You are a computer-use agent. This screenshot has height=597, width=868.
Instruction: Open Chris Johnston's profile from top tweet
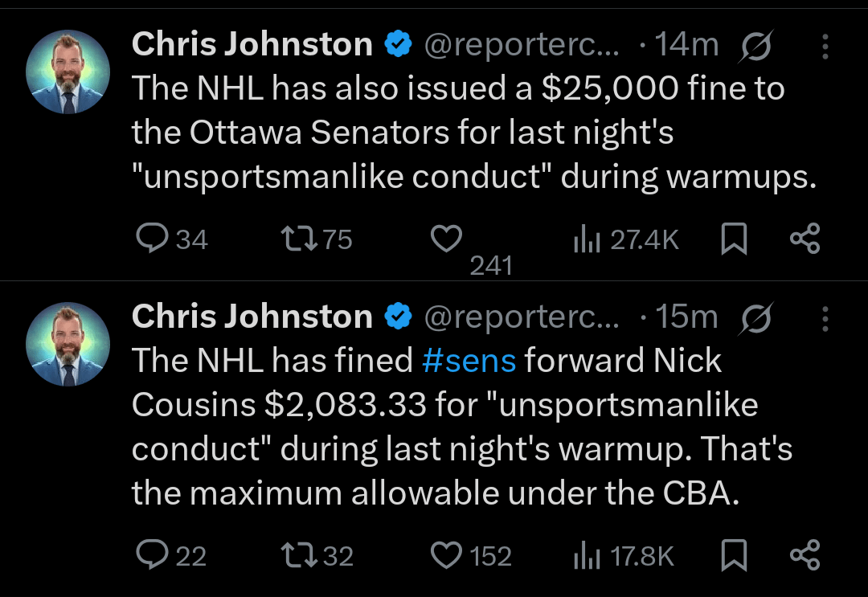(x=252, y=44)
